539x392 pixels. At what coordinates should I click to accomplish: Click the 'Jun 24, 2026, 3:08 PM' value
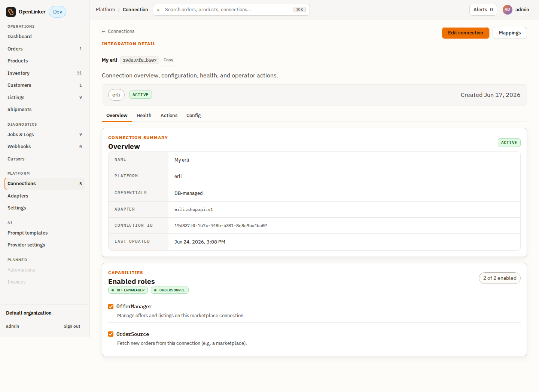(x=200, y=242)
